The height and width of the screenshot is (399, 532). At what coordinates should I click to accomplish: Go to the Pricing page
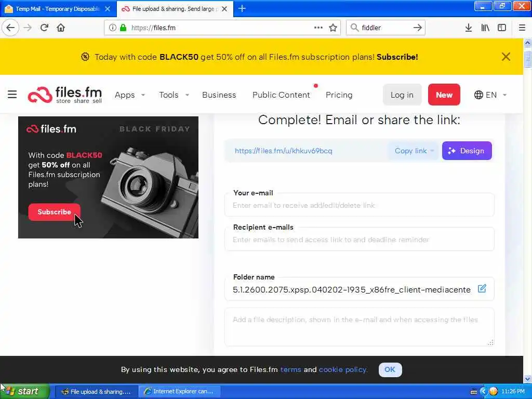point(339,95)
